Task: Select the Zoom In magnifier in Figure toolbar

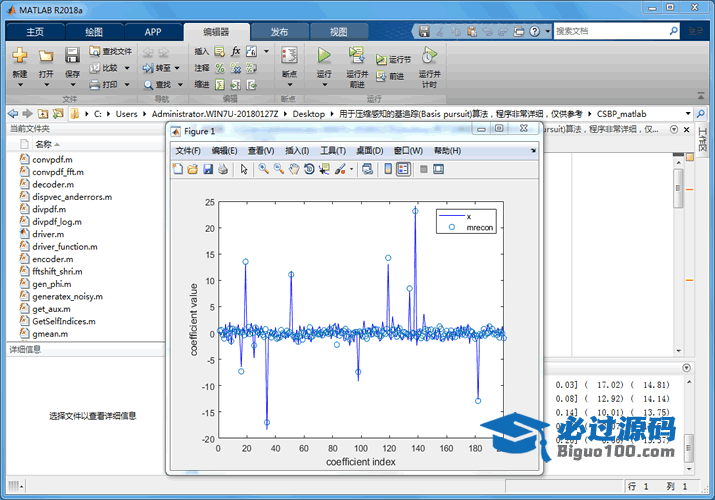Action: pyautogui.click(x=263, y=169)
